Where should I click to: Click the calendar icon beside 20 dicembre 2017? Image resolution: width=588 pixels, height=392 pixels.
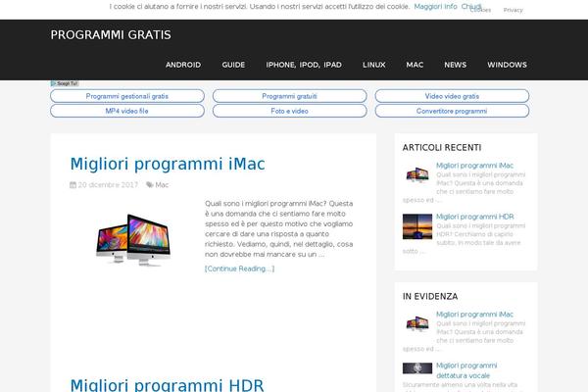(x=73, y=184)
